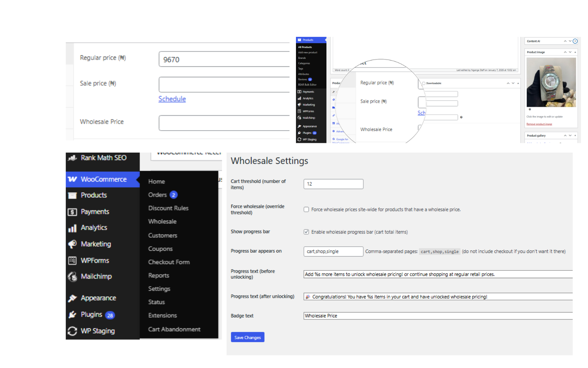Open Categories in the Products submenu
This screenshot has height=368, width=588.
(304, 63)
